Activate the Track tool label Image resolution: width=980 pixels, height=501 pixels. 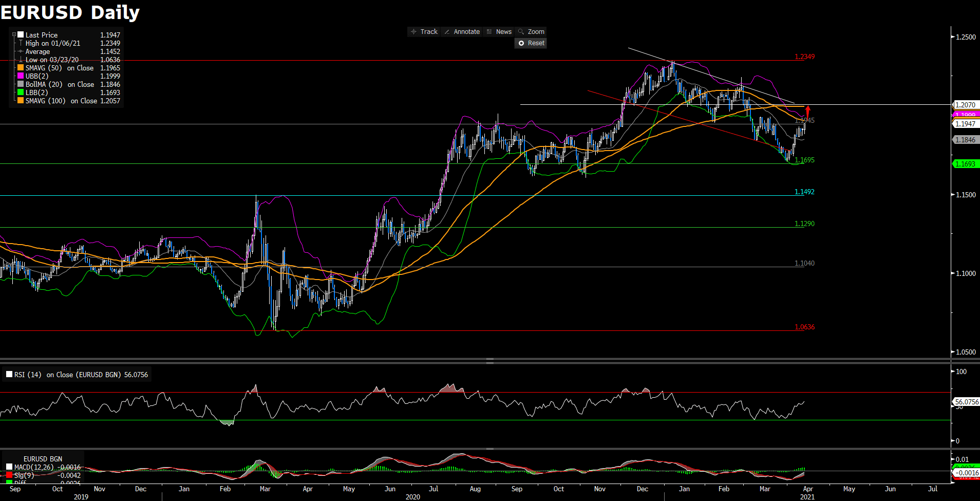click(x=429, y=32)
